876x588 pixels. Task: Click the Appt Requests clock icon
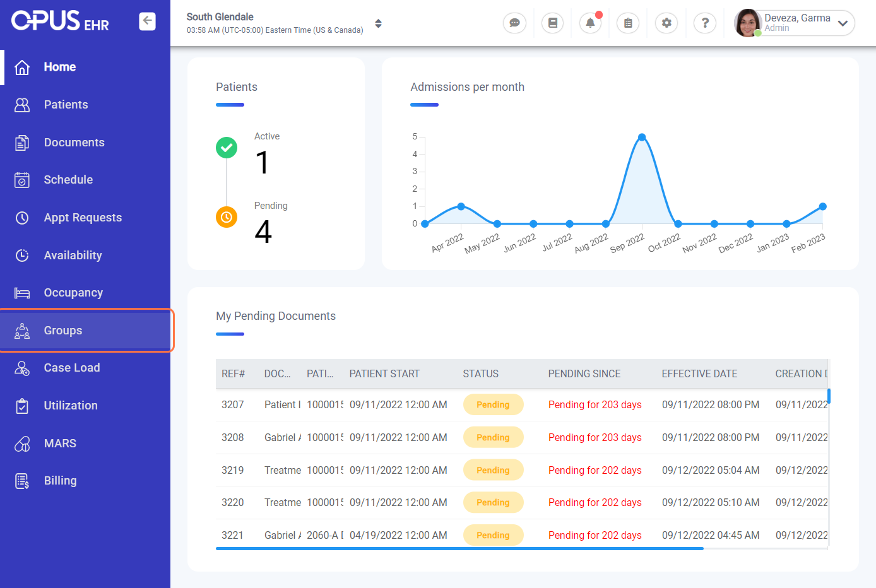point(22,218)
